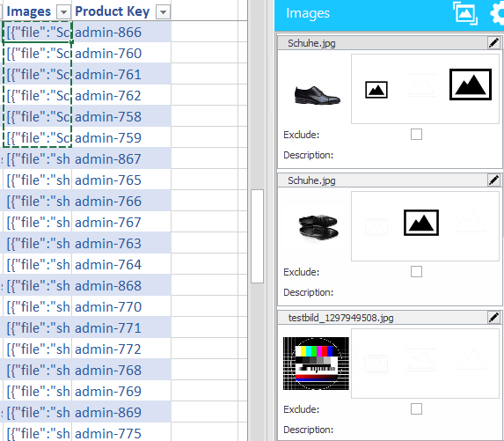Image resolution: width=504 pixels, height=441 pixels.
Task: Select the admin-775 product key cell
Action: (x=121, y=432)
